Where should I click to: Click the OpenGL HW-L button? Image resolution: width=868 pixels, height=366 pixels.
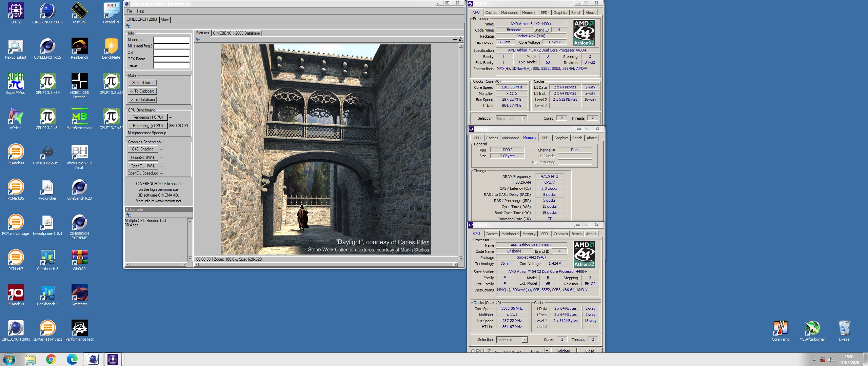pyautogui.click(x=143, y=166)
